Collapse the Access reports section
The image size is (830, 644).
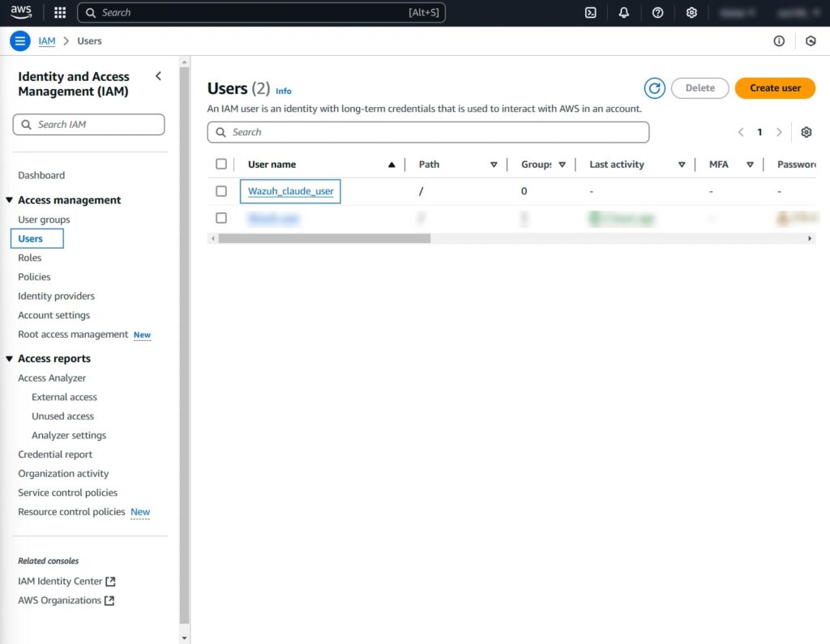pyautogui.click(x=10, y=359)
